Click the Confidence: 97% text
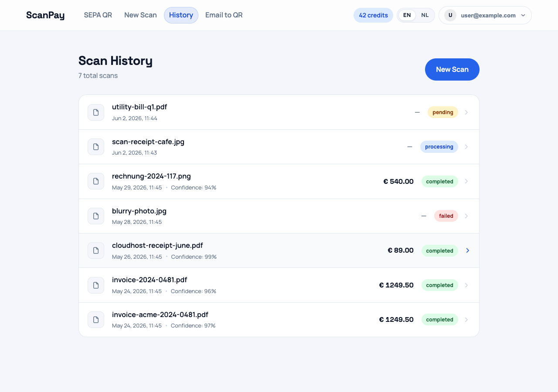The width and height of the screenshot is (558, 392). [193, 326]
